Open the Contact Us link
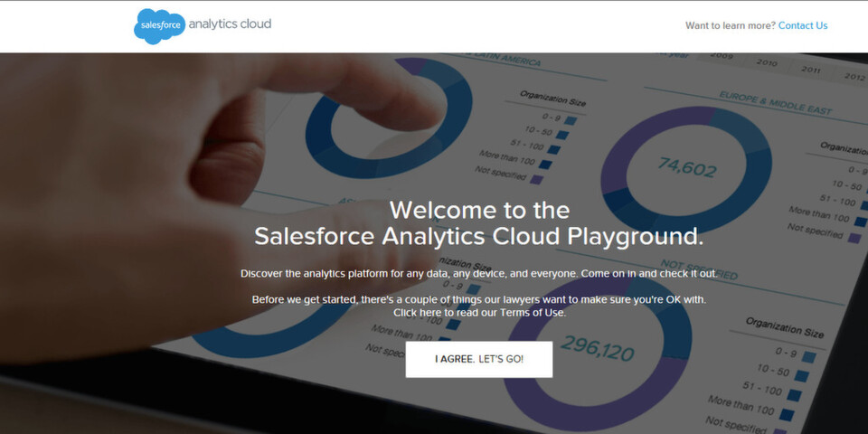Screen dimensions: 868x434 [803, 25]
